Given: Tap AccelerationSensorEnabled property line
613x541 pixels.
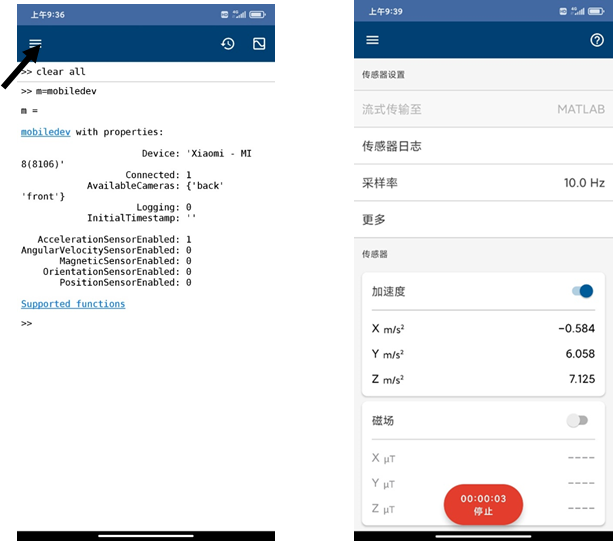Looking at the screenshot, I should click(x=114, y=239).
